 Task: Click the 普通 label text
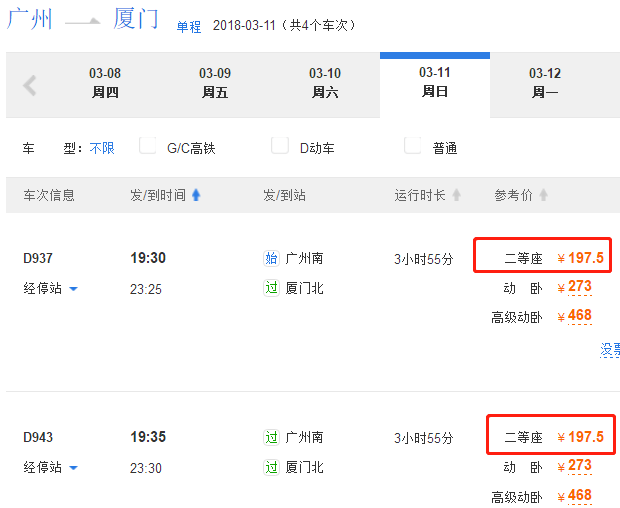(445, 148)
